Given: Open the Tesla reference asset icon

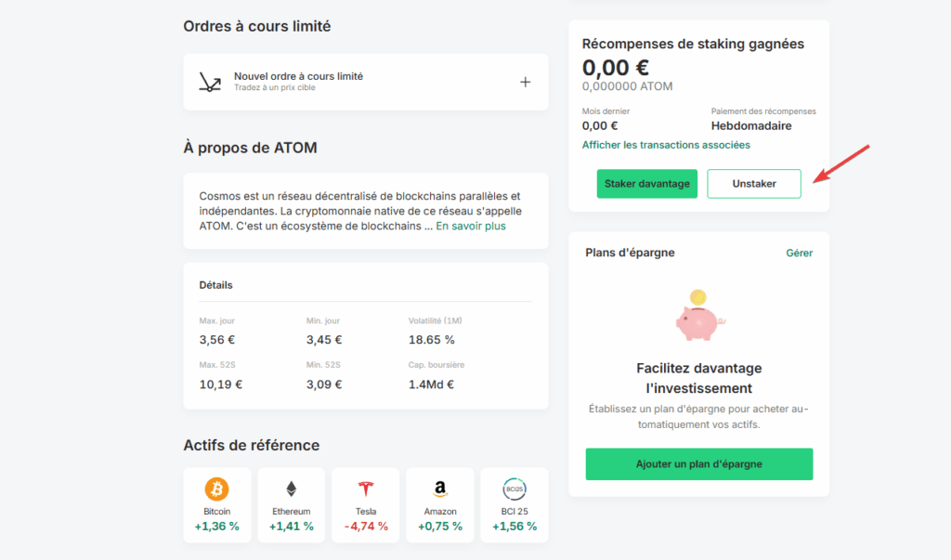Looking at the screenshot, I should [x=366, y=489].
